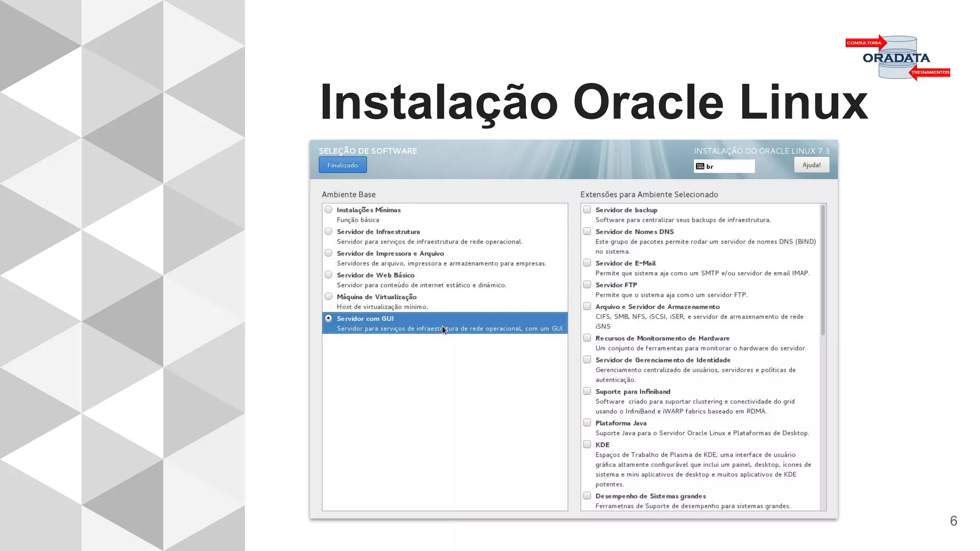Click the Ambiente Base label
The image size is (980, 551).
(x=349, y=194)
